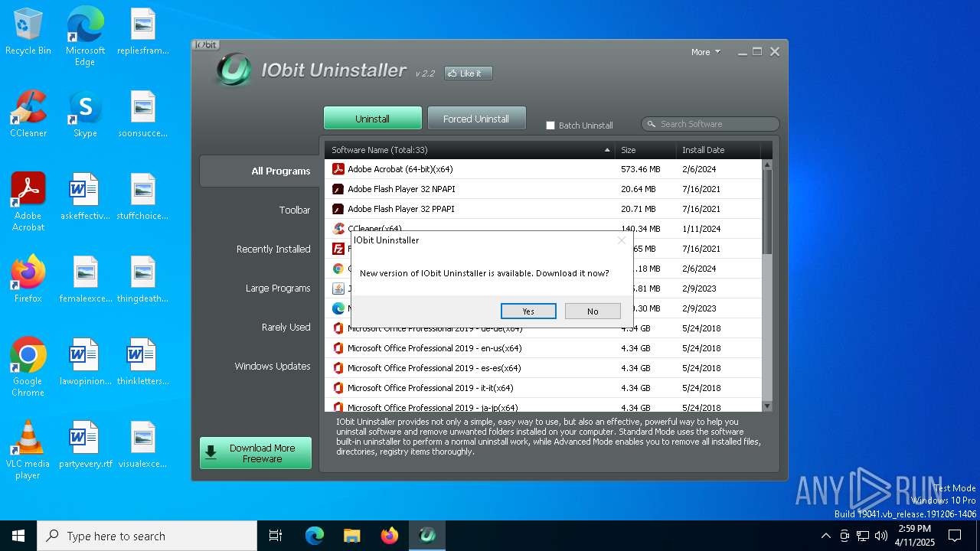Open volume control in tray

pos(881,536)
